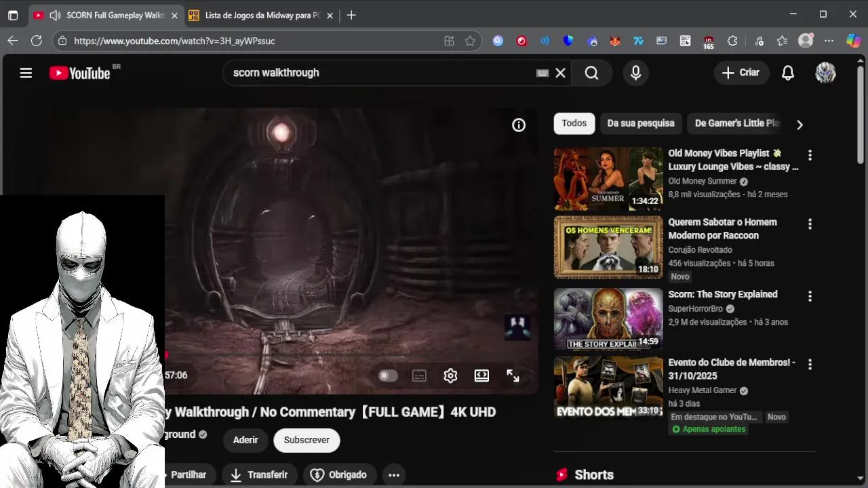Switch to Lista de Jogos da Midway tab
This screenshot has width=868, height=488.
262,15
